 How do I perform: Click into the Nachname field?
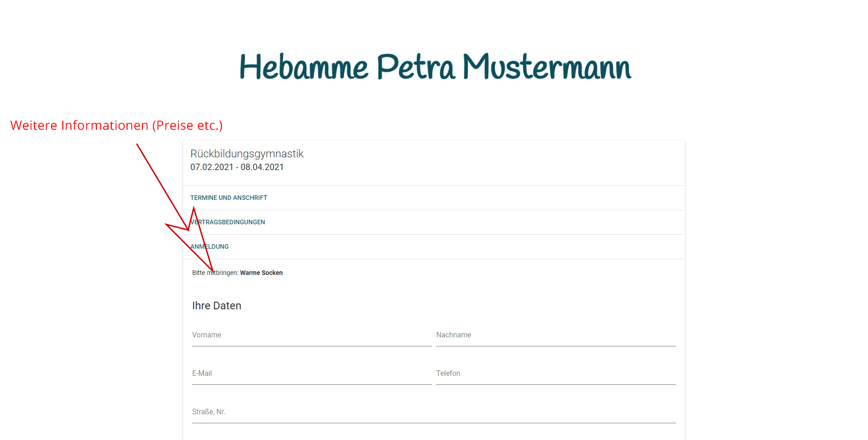coord(555,336)
